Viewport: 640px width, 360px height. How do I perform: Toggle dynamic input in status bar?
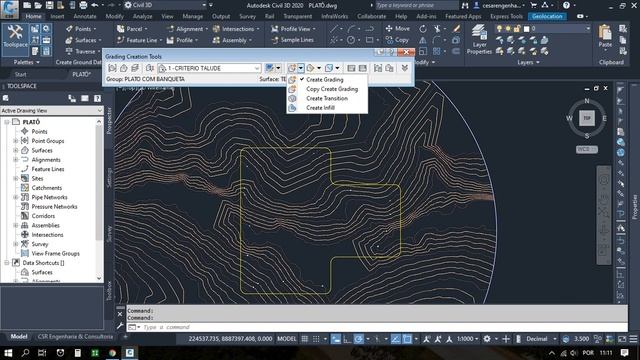336,339
